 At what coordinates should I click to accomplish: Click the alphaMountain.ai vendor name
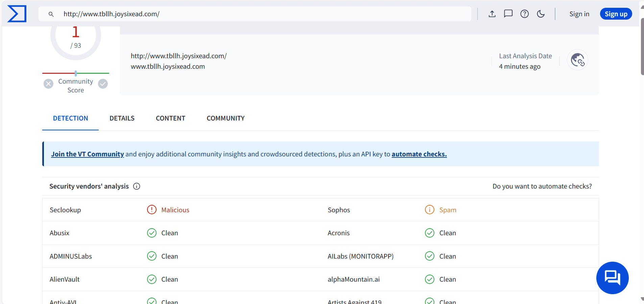point(354,279)
